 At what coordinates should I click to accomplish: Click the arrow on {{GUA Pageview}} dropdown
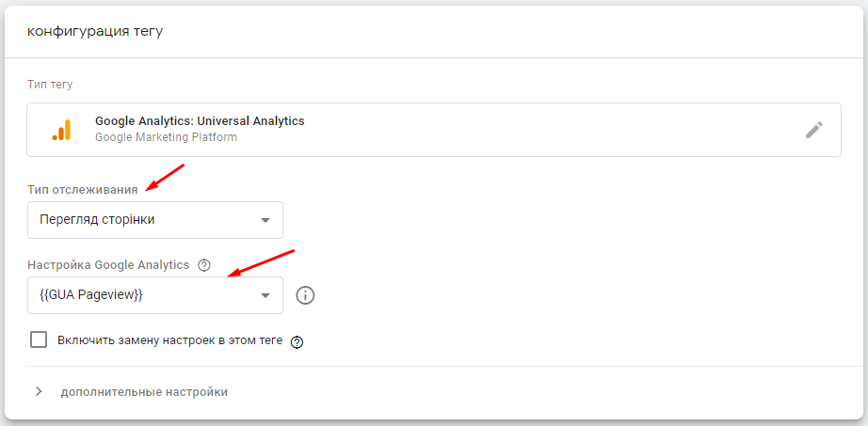point(265,296)
